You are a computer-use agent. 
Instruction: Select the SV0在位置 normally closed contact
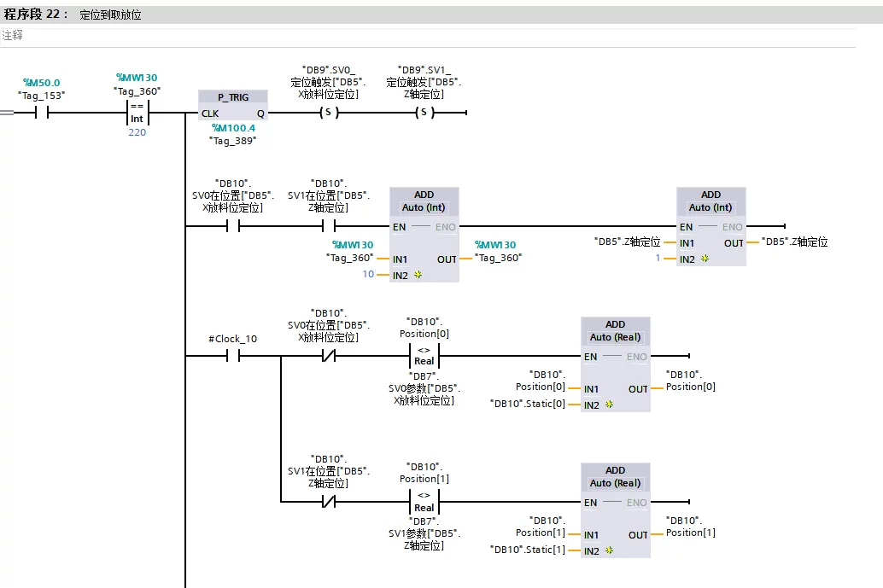tap(329, 356)
